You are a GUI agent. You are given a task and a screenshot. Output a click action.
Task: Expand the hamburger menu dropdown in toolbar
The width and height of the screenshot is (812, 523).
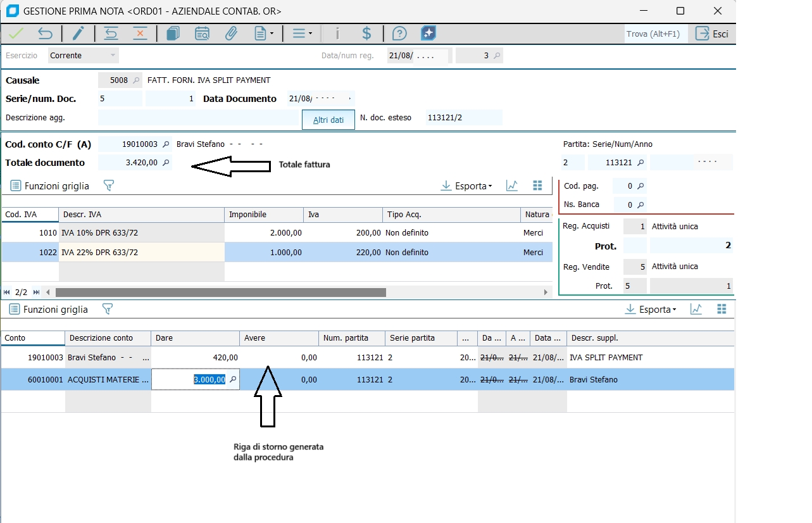click(x=302, y=34)
